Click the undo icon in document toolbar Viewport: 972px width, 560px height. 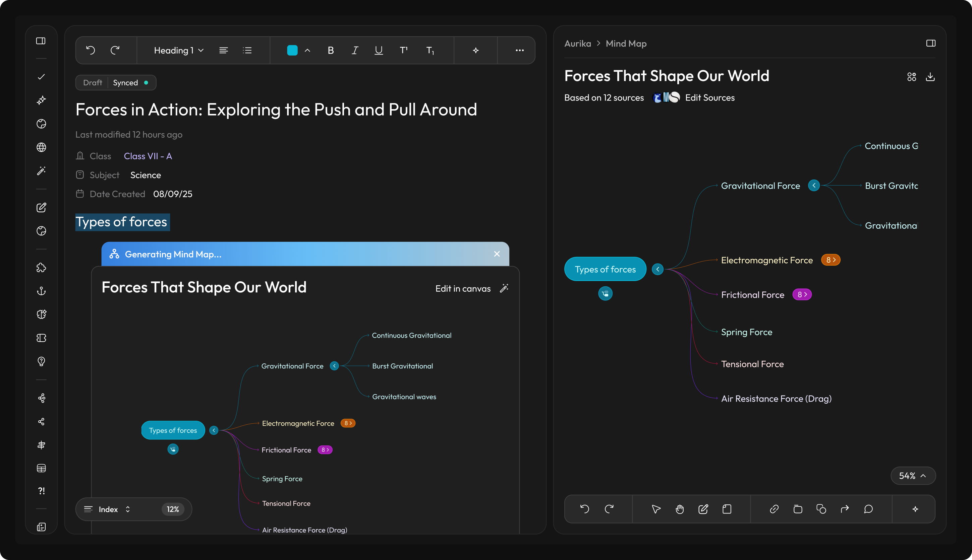[x=91, y=50]
